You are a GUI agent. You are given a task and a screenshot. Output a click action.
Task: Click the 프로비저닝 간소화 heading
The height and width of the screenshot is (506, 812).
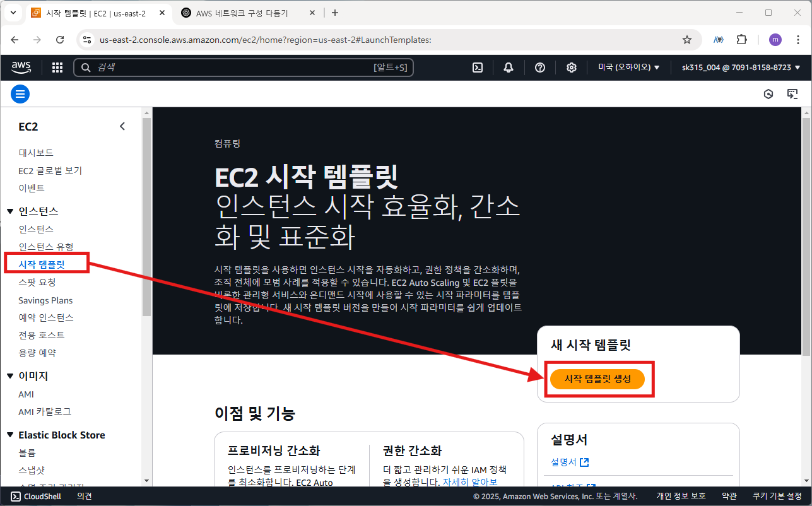pyautogui.click(x=274, y=451)
